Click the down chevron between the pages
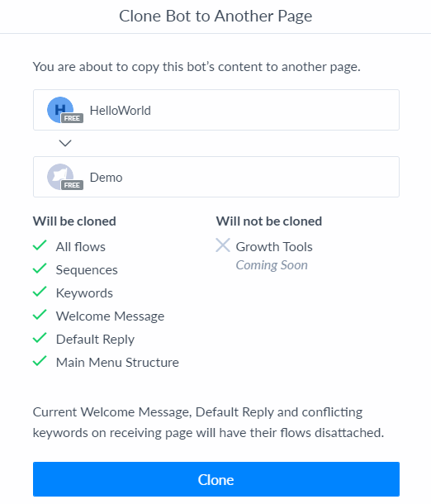 tap(65, 143)
